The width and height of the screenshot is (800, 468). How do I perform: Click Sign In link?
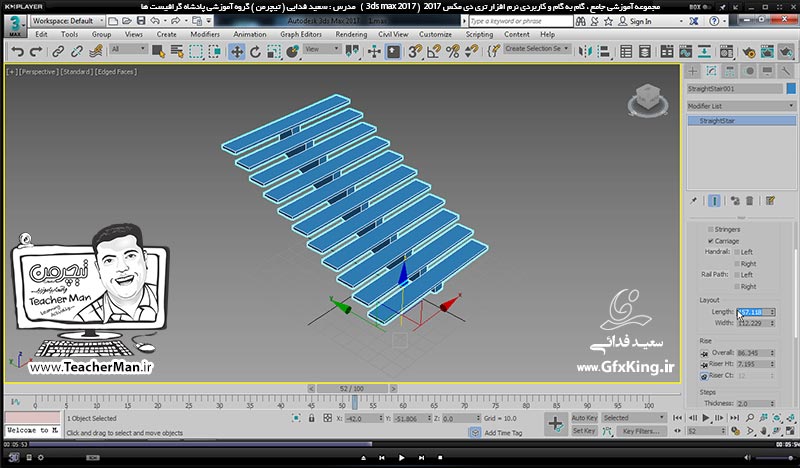[x=640, y=21]
